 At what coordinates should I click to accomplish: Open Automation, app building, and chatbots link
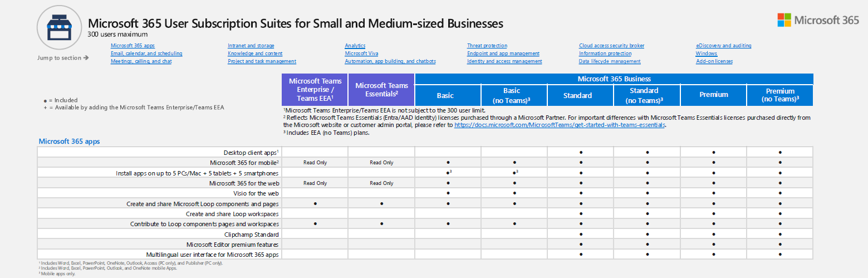390,61
